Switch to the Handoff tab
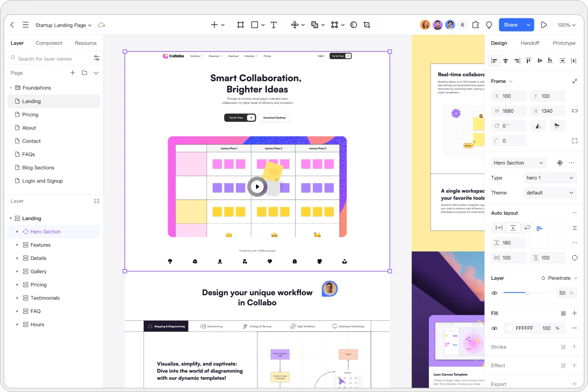 (x=530, y=43)
